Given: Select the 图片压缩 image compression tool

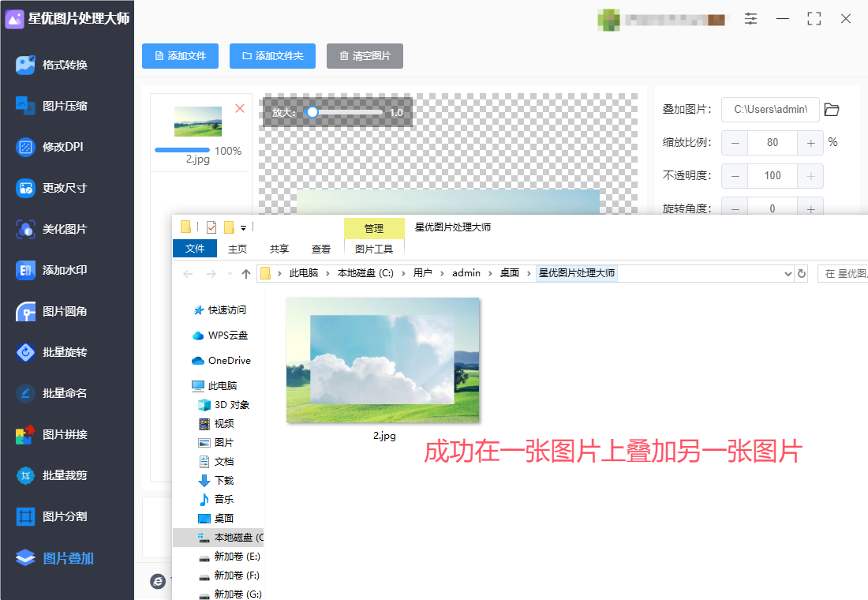Looking at the screenshot, I should [52, 106].
